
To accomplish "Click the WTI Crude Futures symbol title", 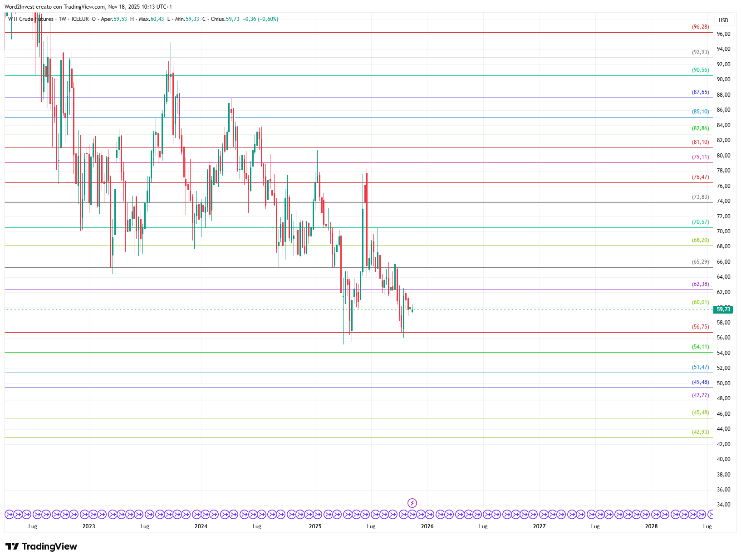I will (x=30, y=19).
